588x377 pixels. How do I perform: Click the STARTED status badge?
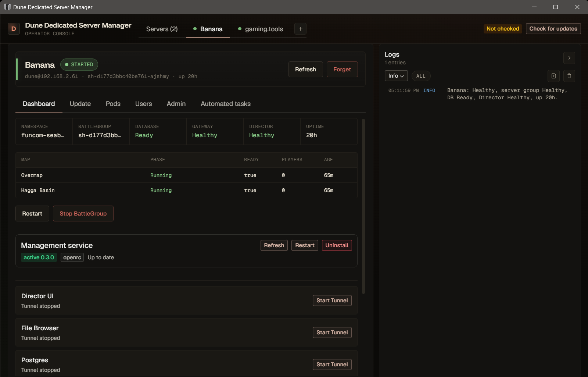click(79, 64)
